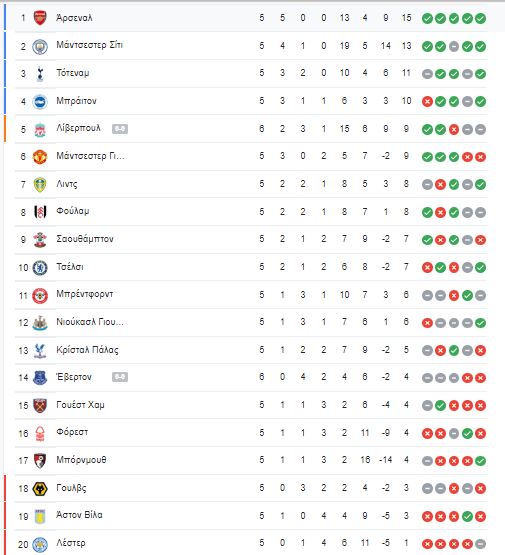Open the Άστον Βίλα team link
This screenshot has height=555, width=505.
click(x=80, y=515)
